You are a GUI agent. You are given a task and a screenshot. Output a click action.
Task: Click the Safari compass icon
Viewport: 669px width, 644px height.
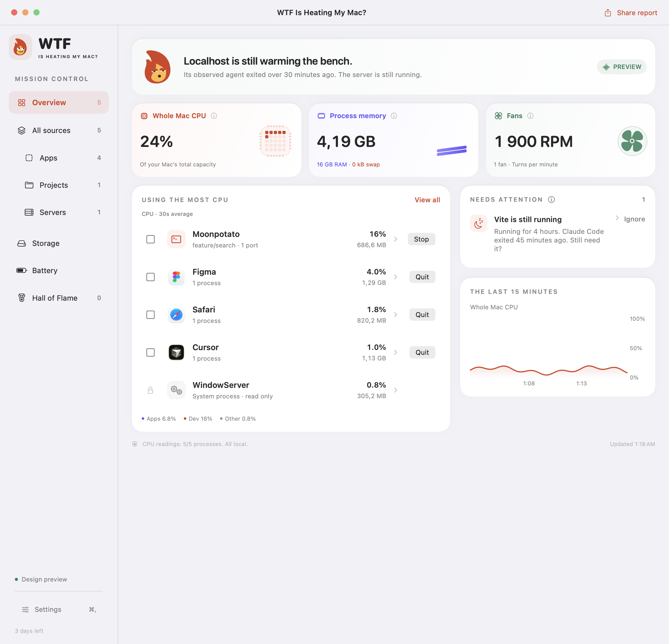coord(176,314)
